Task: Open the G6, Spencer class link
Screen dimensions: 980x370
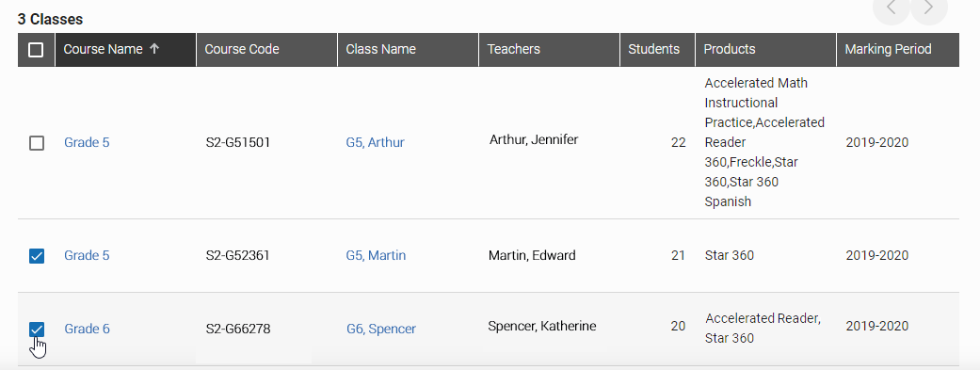Action: pyautogui.click(x=381, y=329)
